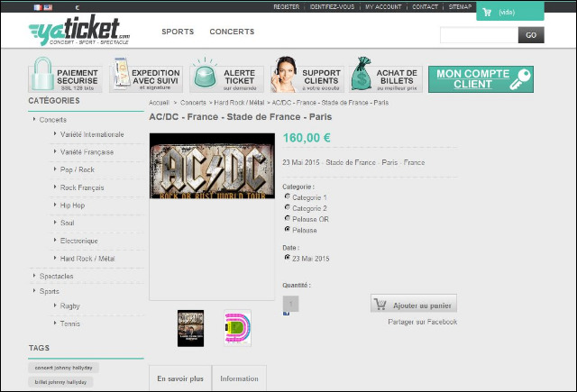Click the (vide) cart label
Image resolution: width=577 pixels, height=392 pixels.
point(507,13)
